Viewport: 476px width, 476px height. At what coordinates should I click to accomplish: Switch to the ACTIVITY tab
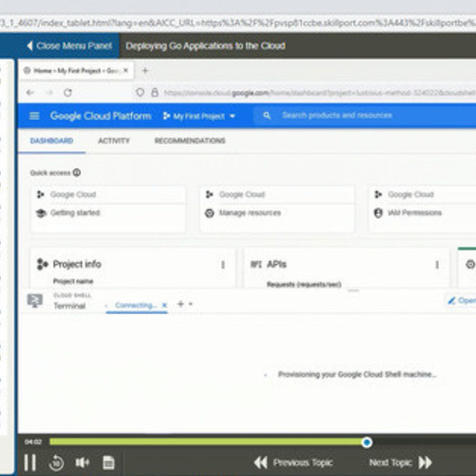click(114, 141)
